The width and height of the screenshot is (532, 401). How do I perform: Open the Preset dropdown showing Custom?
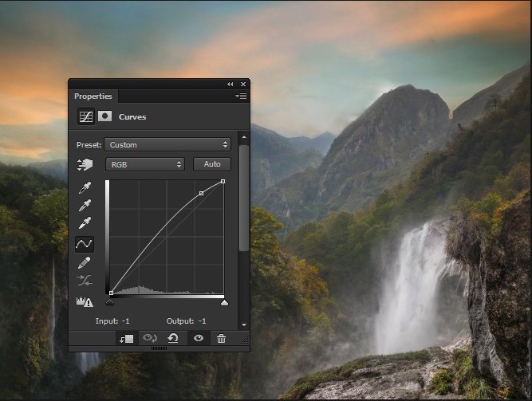pyautogui.click(x=167, y=145)
